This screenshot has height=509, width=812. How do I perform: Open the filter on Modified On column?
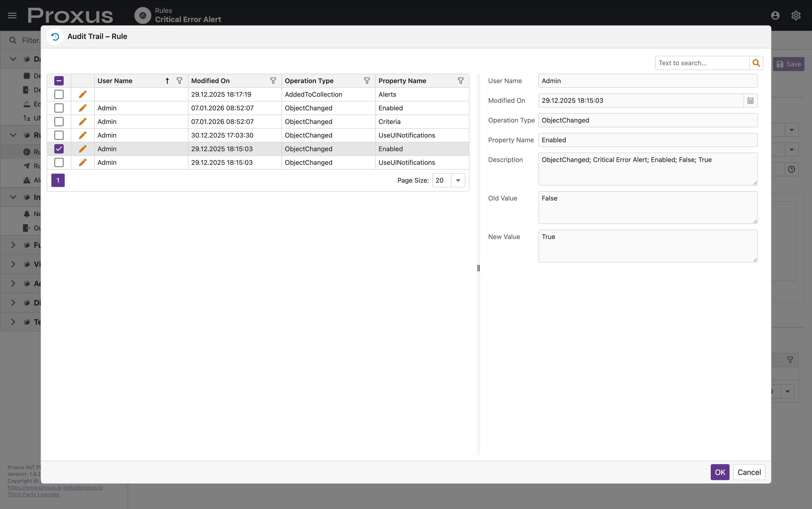pos(273,81)
